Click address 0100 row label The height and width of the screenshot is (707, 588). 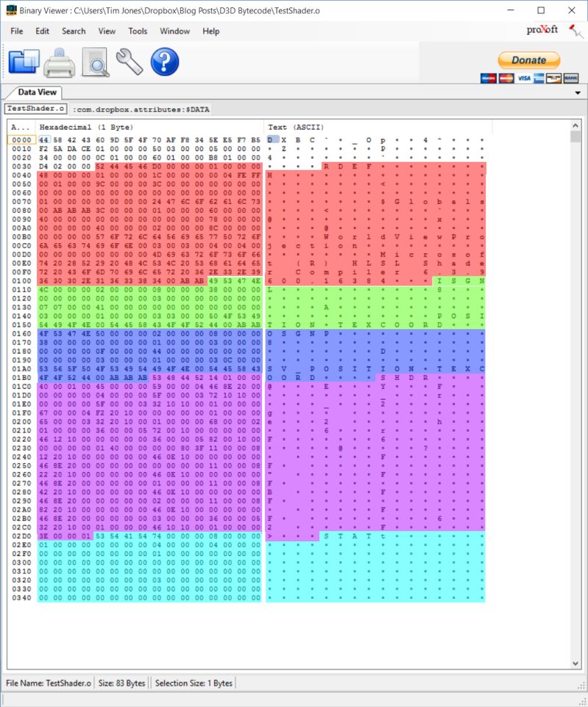click(x=21, y=281)
